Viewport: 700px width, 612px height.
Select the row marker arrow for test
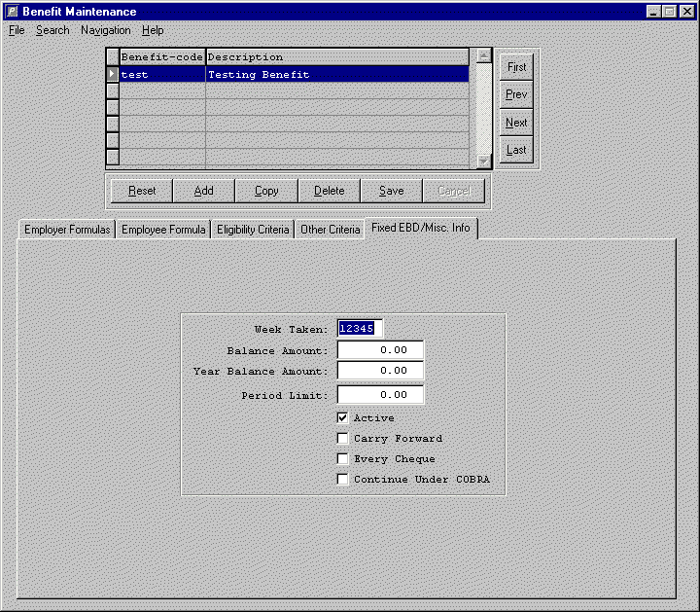coord(113,74)
